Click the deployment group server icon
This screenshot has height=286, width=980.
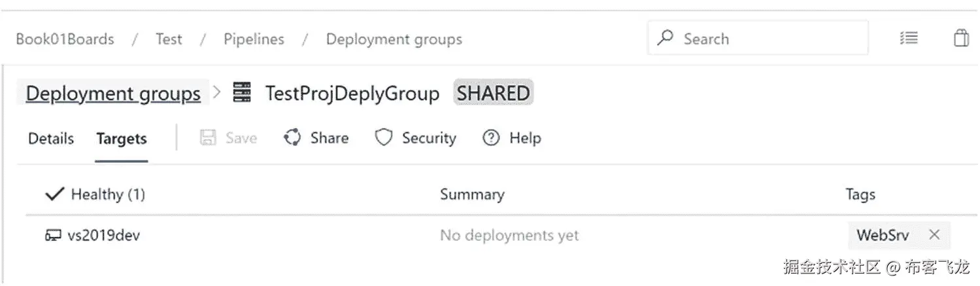pyautogui.click(x=242, y=94)
